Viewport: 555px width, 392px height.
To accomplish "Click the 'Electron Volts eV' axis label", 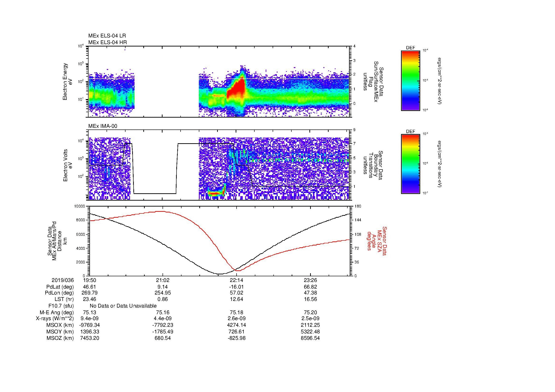I will (68, 165).
